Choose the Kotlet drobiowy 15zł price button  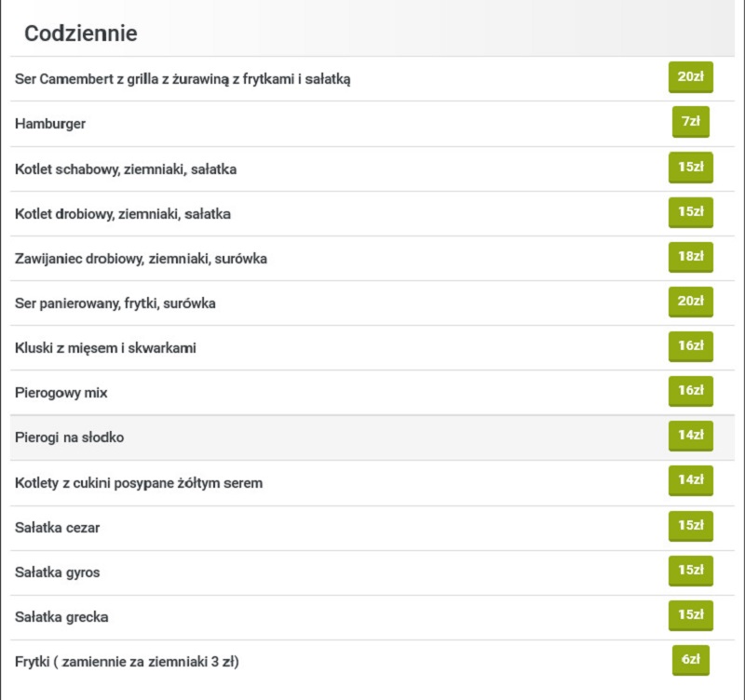[x=690, y=212]
